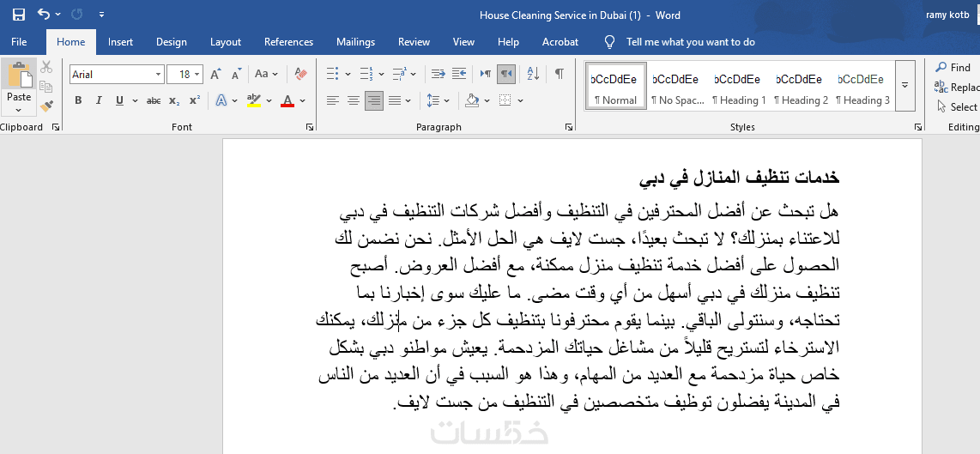
Task: Expand the Styles gallery more arrow
Action: [x=905, y=86]
